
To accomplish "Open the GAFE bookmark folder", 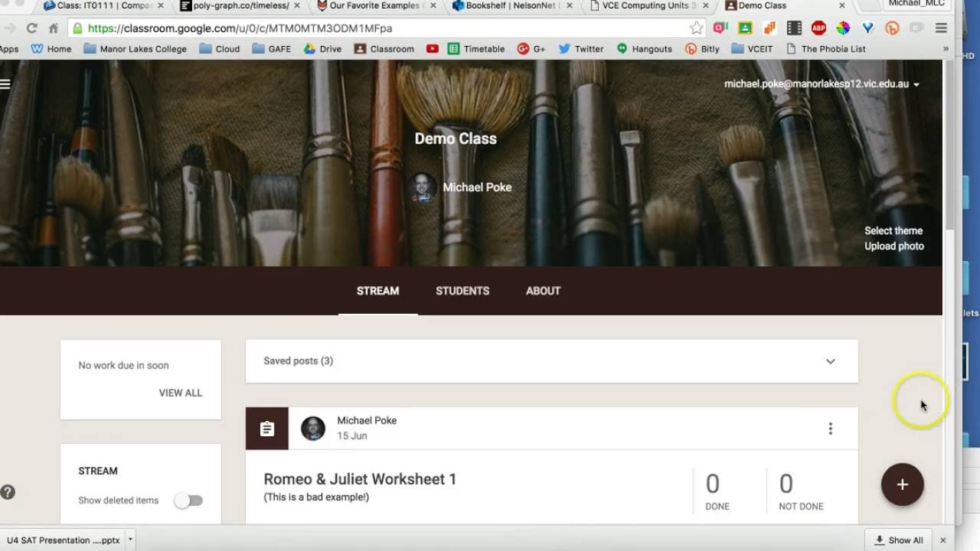I will [272, 49].
